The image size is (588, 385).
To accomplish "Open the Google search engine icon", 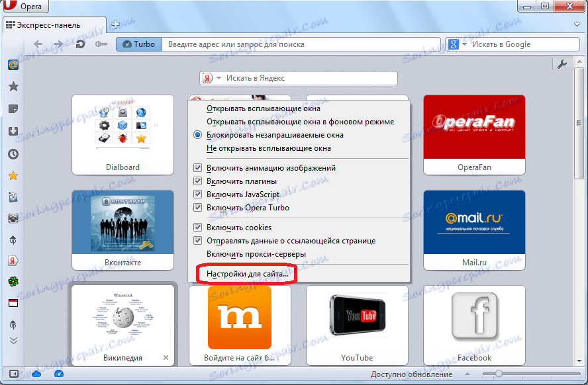I will click(454, 44).
